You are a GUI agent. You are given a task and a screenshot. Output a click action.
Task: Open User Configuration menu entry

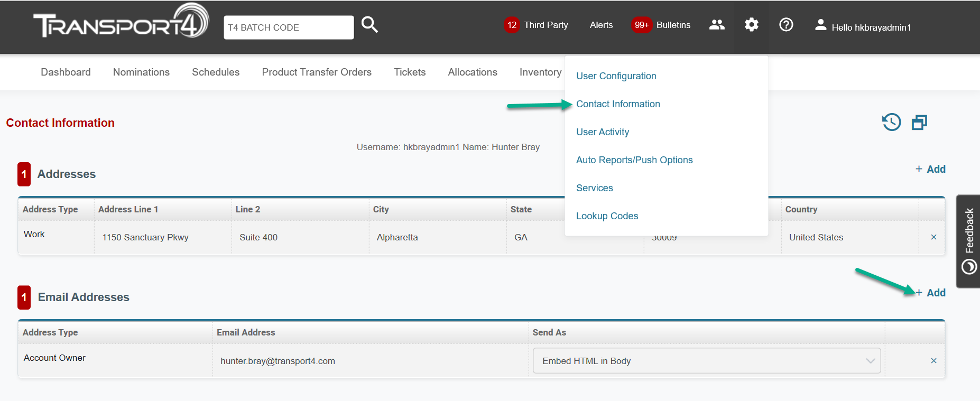[616, 76]
